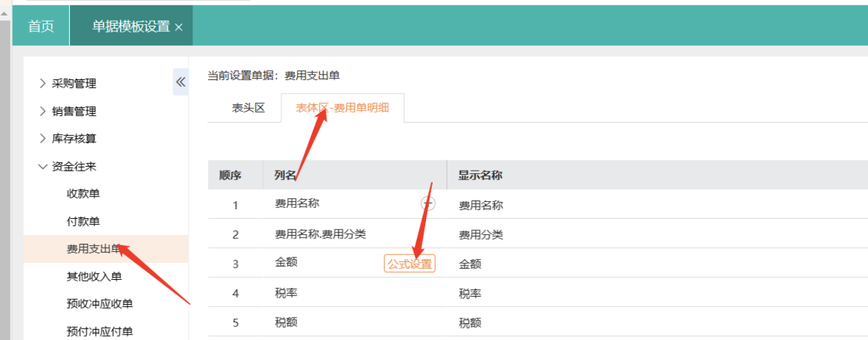Collapse the sidebar with double-chevron icon
868x340 pixels.
pyautogui.click(x=180, y=82)
